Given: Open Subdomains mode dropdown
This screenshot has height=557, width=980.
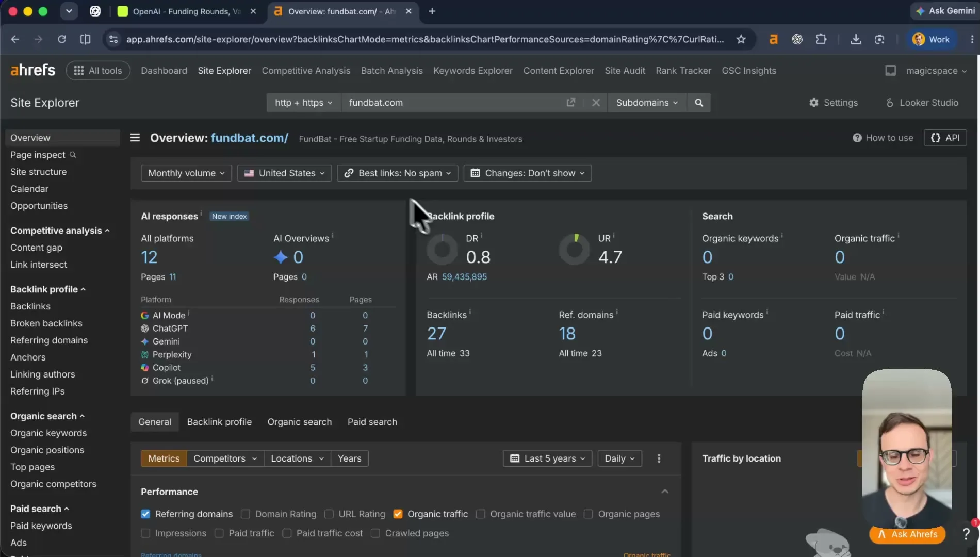Looking at the screenshot, I should point(647,103).
